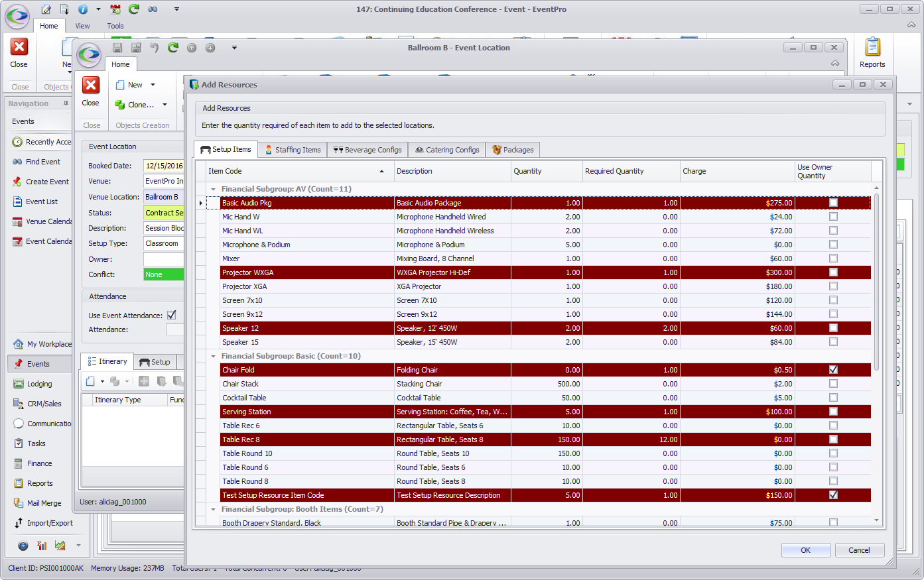Open Mail Merge module in navigation
This screenshot has height=580, width=924.
(38, 503)
